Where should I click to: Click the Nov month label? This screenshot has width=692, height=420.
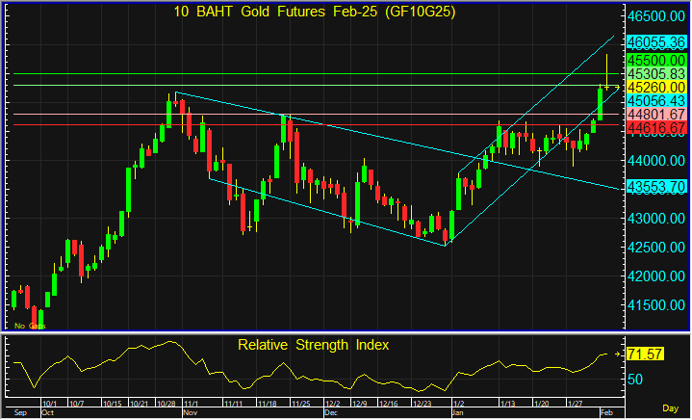click(190, 413)
